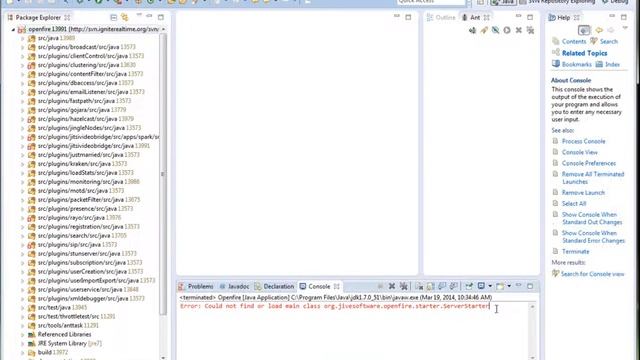Open Help Contents link
Screen dimensions: 640x360
tap(574, 41)
